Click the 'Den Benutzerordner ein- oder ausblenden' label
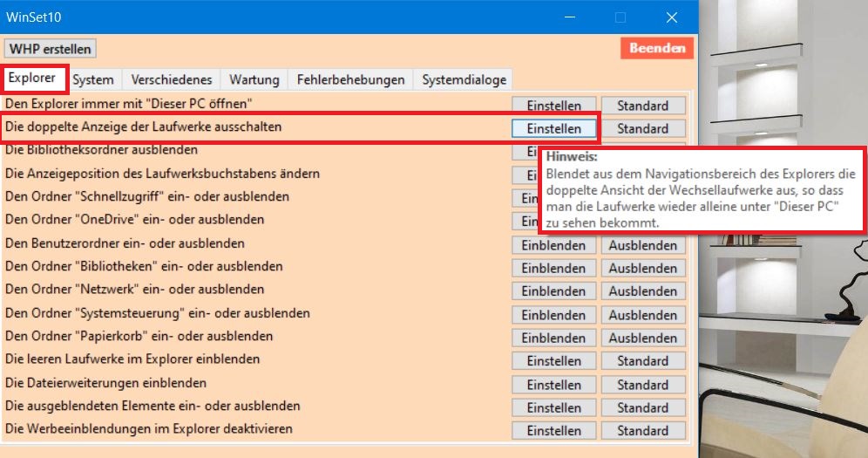The image size is (868, 458). (125, 243)
